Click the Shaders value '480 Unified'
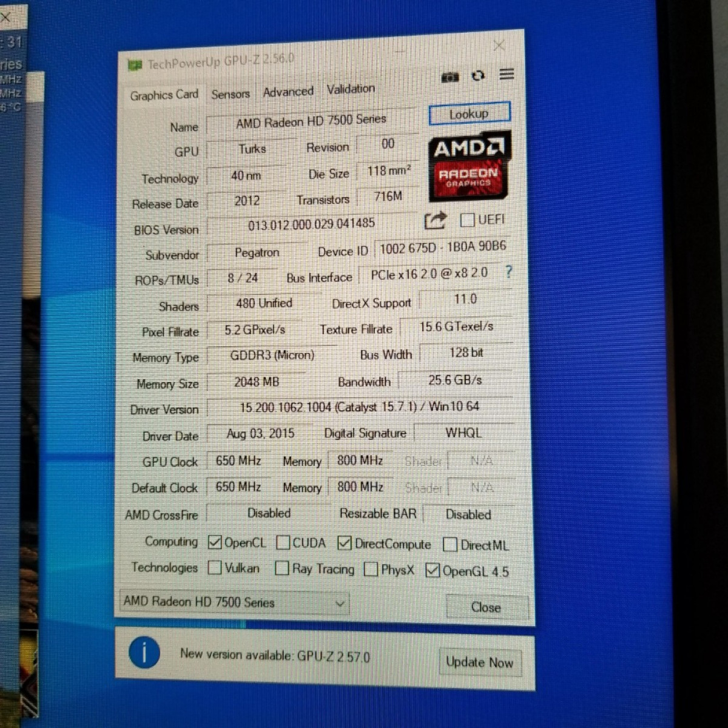The image size is (728, 728). click(x=264, y=303)
